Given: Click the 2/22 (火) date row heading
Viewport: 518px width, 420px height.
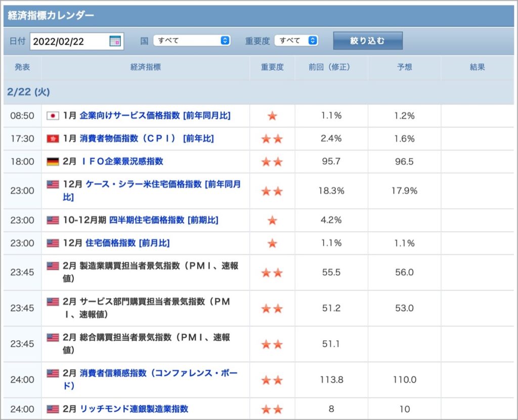Looking at the screenshot, I should [x=28, y=92].
